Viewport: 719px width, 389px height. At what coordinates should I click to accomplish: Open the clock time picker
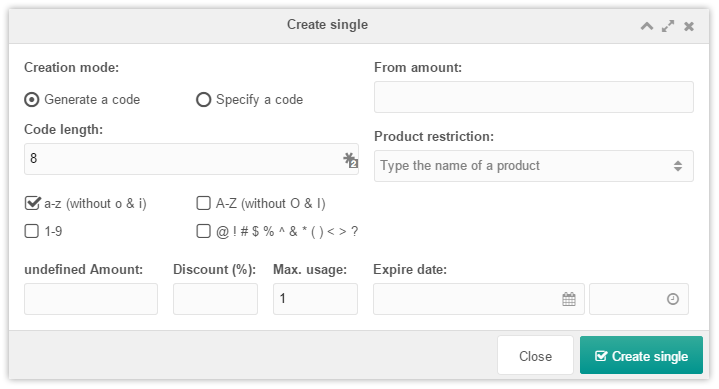click(673, 299)
